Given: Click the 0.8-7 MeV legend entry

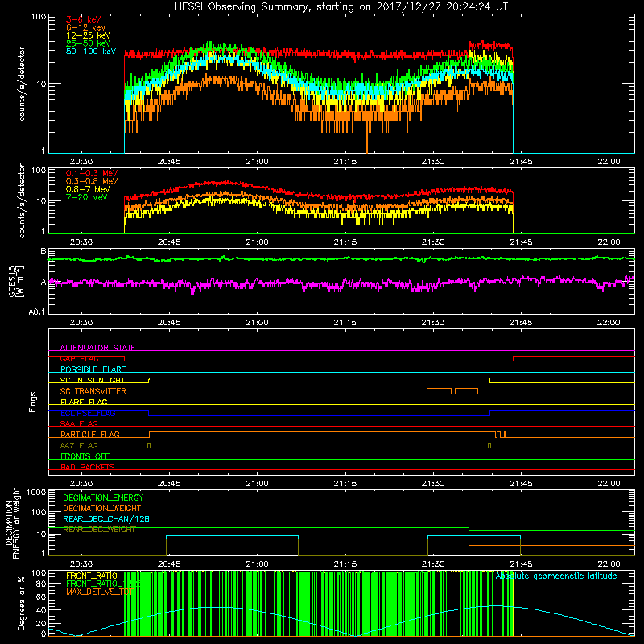Looking at the screenshot, I should (88, 189).
